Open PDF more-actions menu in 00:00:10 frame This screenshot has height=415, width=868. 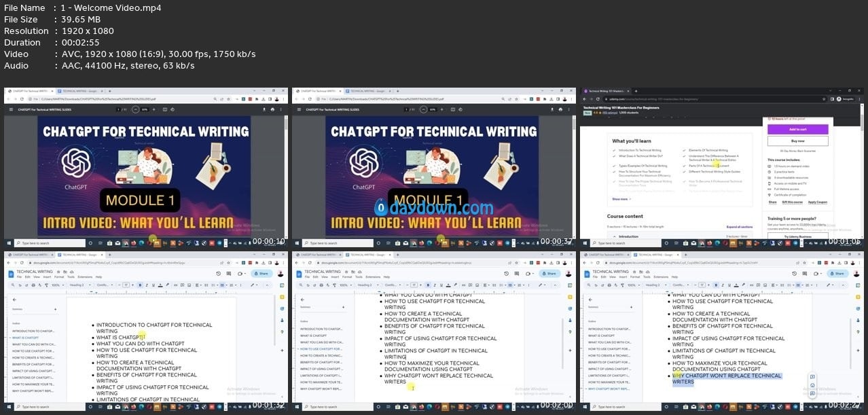(x=281, y=109)
